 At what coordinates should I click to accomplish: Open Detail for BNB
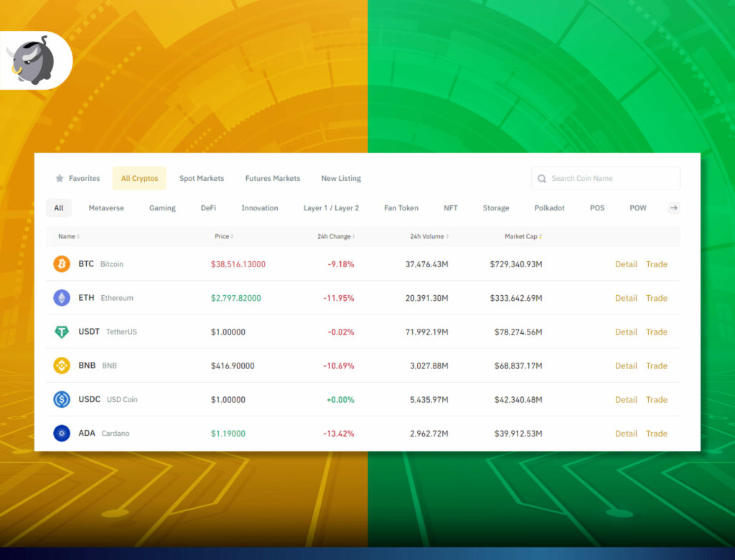626,365
